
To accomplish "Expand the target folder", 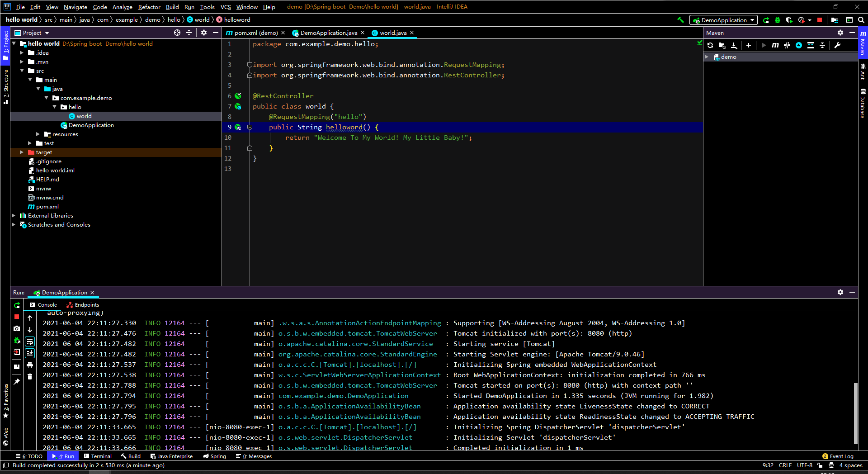I will click(x=22, y=152).
